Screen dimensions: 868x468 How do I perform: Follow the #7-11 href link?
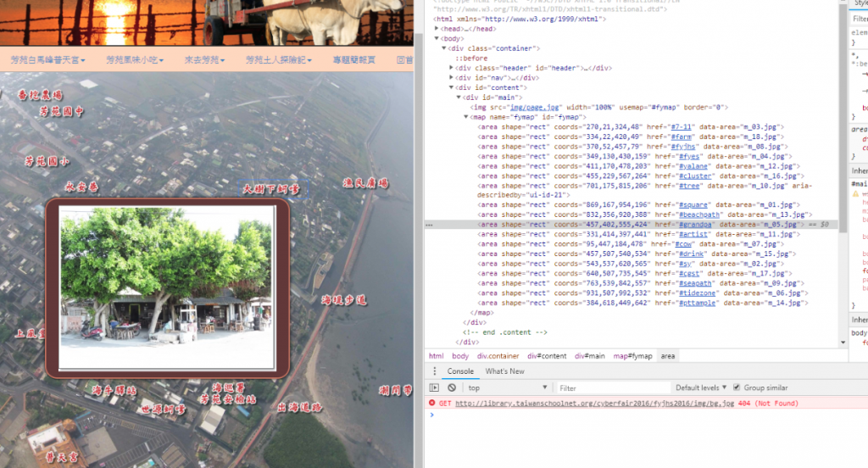(682, 127)
